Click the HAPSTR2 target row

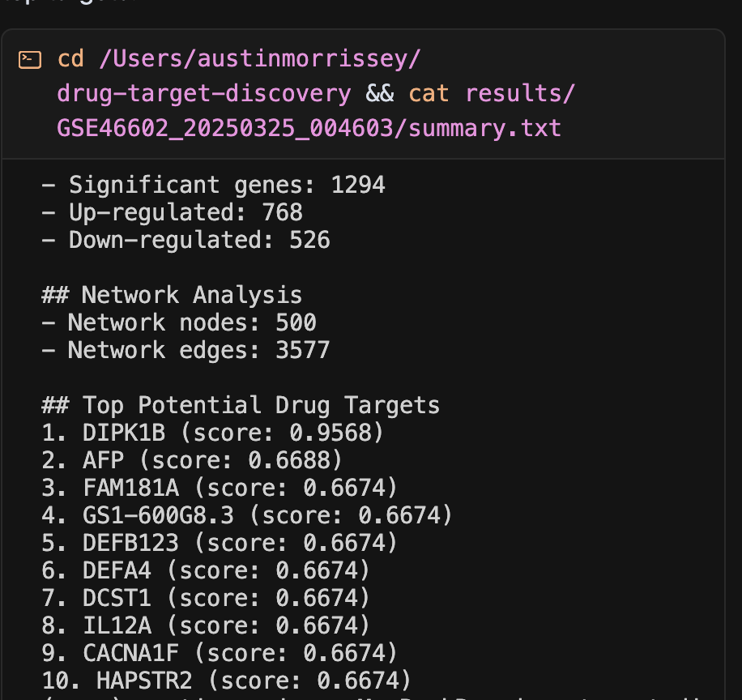226,681
